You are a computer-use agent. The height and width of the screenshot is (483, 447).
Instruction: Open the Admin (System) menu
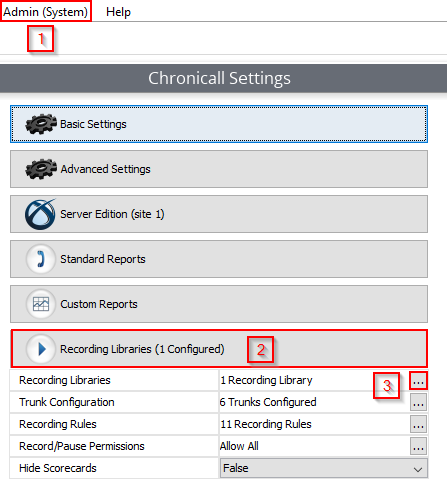[46, 12]
